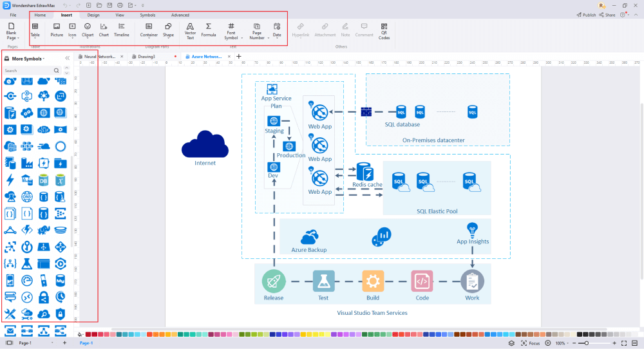644x349 pixels.
Task: Select the lightning bolt symbol in library
Action: 10,180
